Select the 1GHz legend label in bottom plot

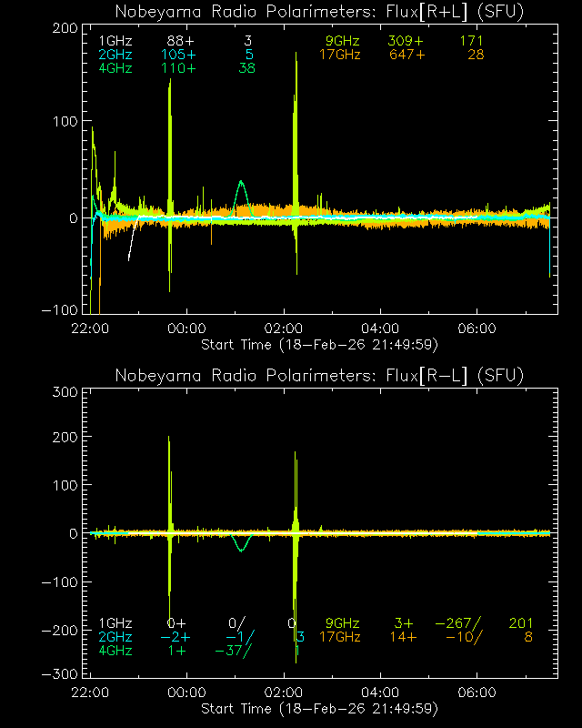pos(115,623)
